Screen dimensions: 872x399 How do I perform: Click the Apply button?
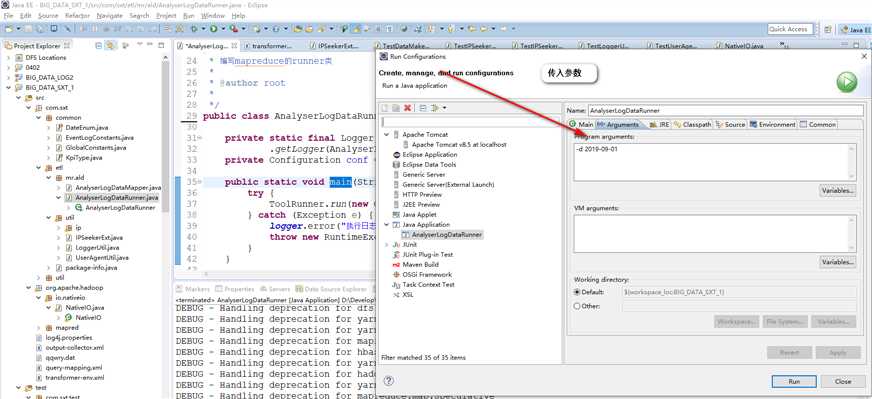pyautogui.click(x=838, y=352)
